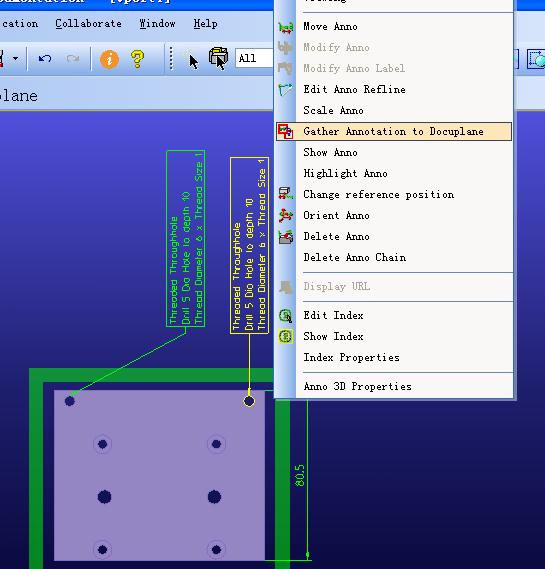Click the select-in-window cursor icon
The height and width of the screenshot is (569, 545).
pyautogui.click(x=218, y=58)
